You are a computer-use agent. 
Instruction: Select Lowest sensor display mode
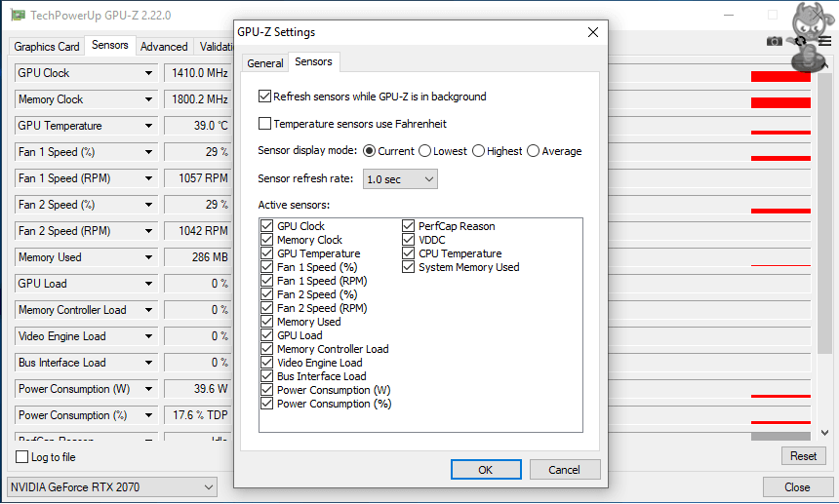tap(424, 151)
